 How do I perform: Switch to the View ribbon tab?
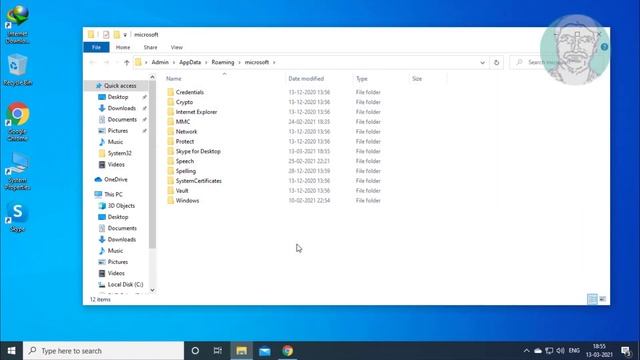click(x=177, y=47)
